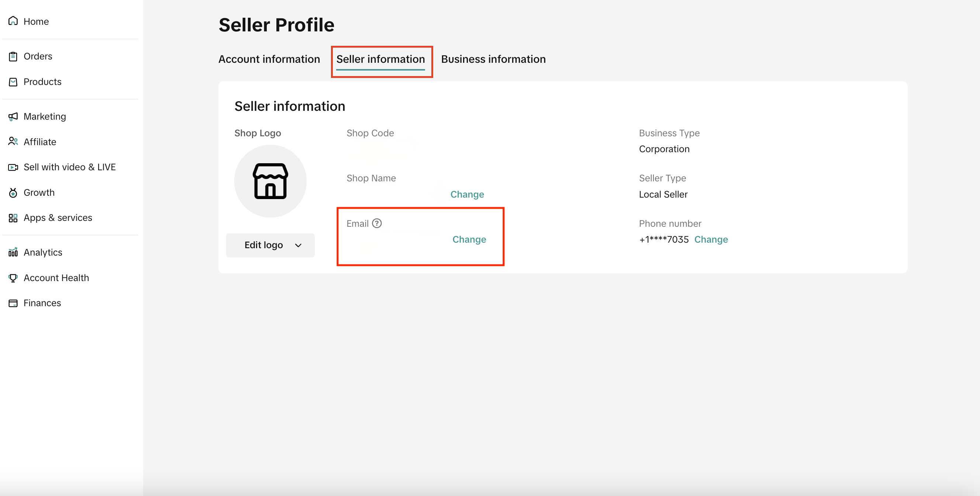Click the Products bag icon
Viewport: 980px width, 496px height.
click(x=13, y=82)
